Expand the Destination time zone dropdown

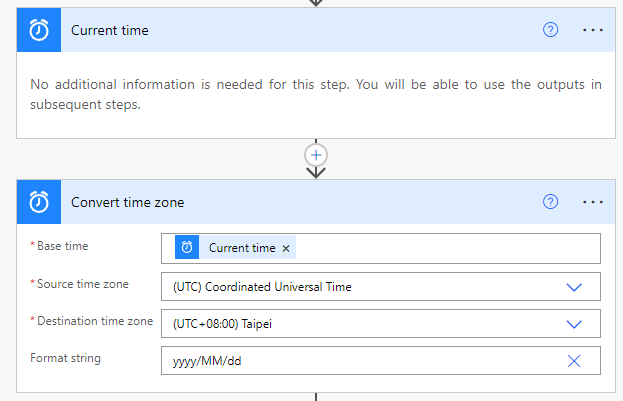(x=574, y=324)
